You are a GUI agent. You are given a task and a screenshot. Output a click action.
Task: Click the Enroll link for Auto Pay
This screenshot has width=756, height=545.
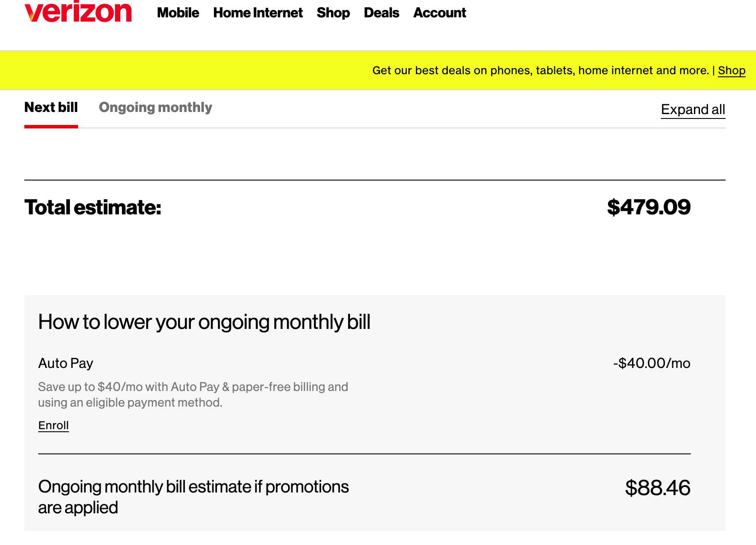[x=53, y=425]
